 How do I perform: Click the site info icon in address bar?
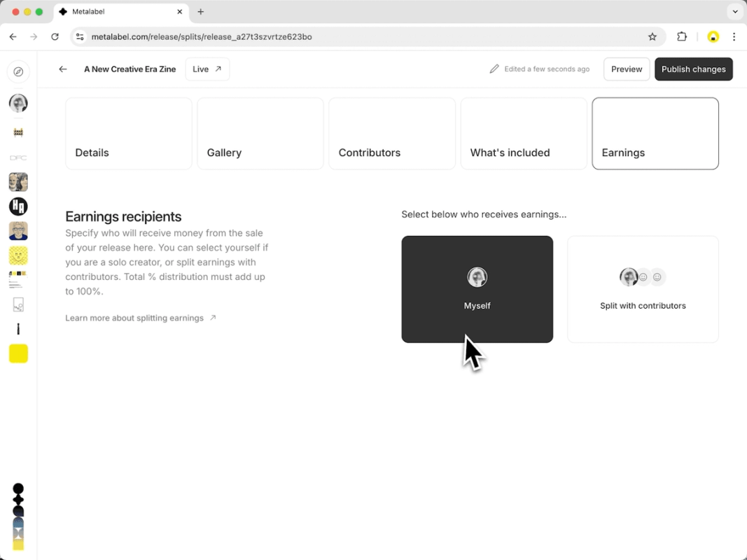coord(80,36)
